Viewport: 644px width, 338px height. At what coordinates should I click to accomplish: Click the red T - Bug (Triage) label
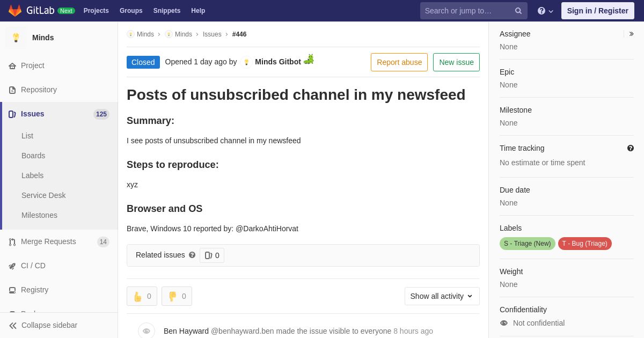click(585, 244)
